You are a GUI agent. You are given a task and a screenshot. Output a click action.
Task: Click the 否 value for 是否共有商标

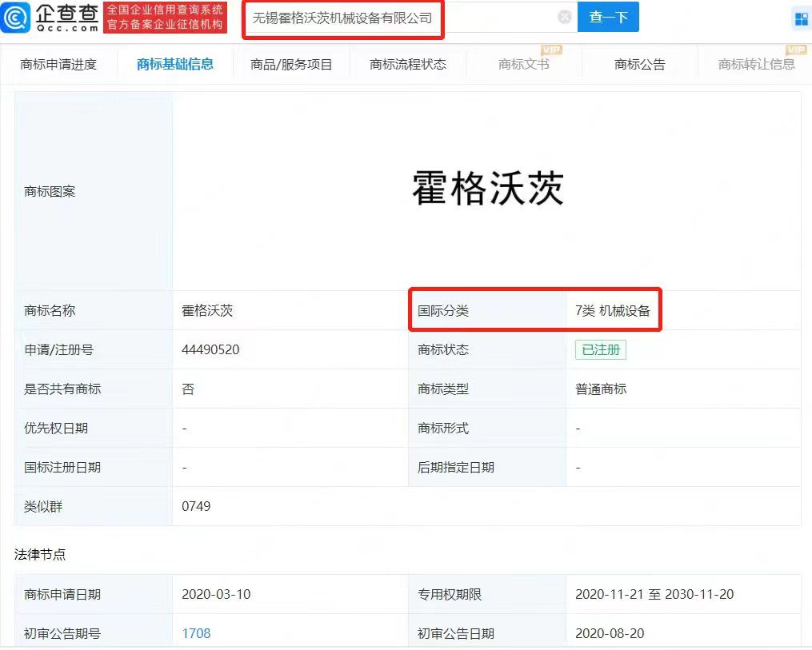tap(188, 389)
